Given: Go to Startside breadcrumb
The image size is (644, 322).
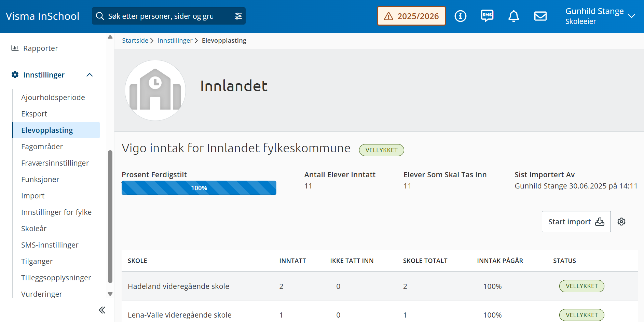Looking at the screenshot, I should pyautogui.click(x=135, y=41).
